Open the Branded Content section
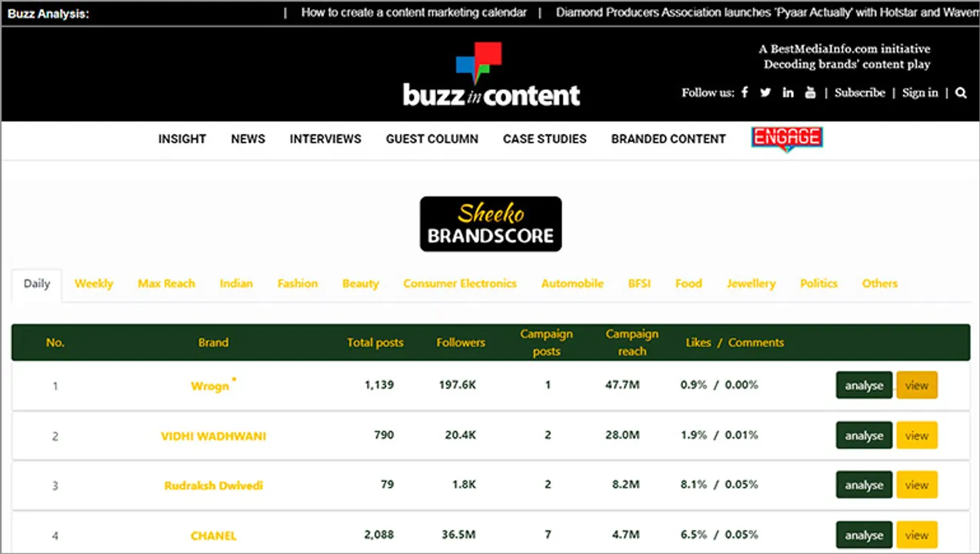 tap(668, 139)
